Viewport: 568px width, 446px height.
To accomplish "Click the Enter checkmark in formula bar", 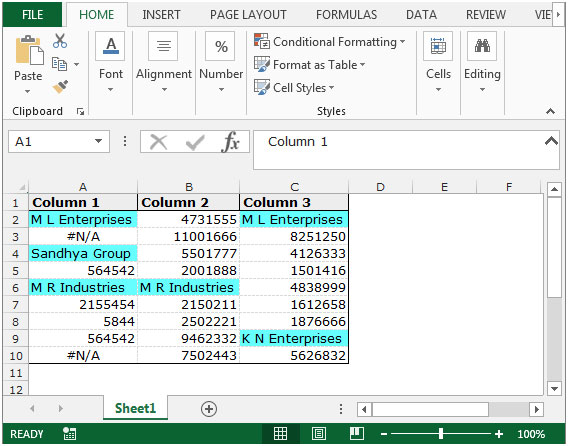I will tap(195, 142).
